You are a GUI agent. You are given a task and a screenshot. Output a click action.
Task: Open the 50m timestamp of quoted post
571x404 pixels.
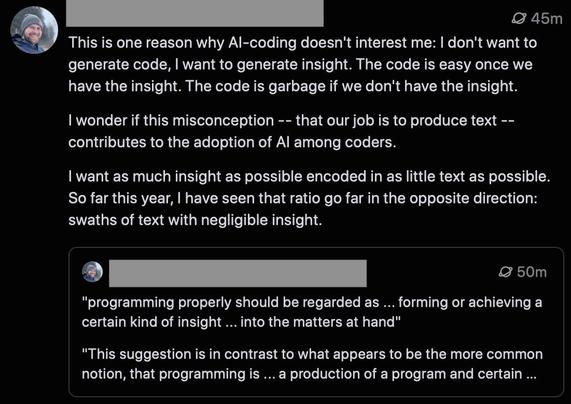(532, 272)
